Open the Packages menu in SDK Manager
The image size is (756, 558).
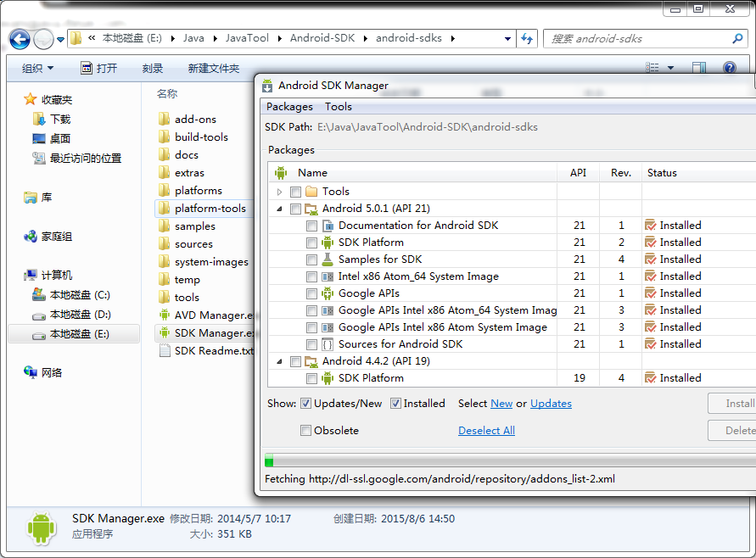click(289, 107)
